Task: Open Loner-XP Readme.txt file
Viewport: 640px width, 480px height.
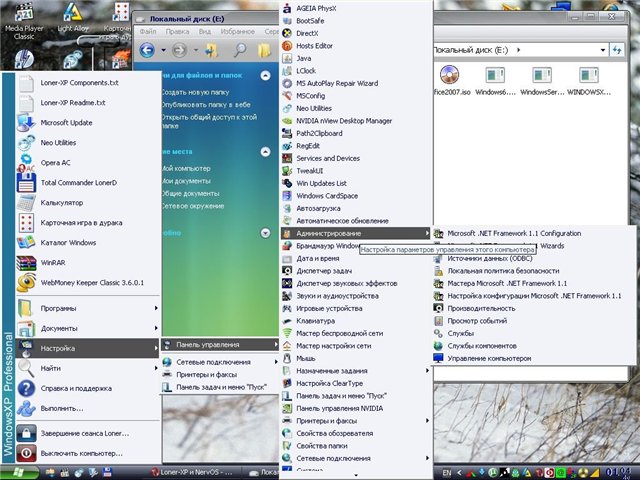Action: (88, 102)
